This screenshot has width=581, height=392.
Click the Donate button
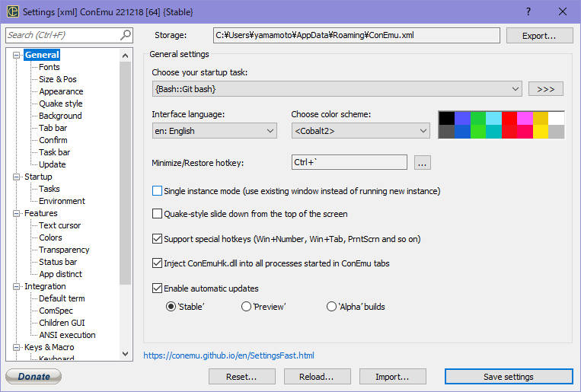click(34, 377)
